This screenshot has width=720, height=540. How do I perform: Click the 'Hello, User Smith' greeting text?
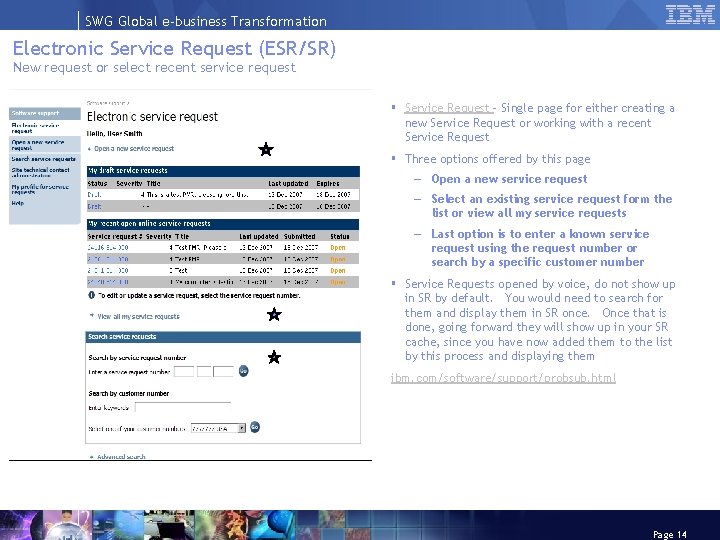tap(115, 134)
